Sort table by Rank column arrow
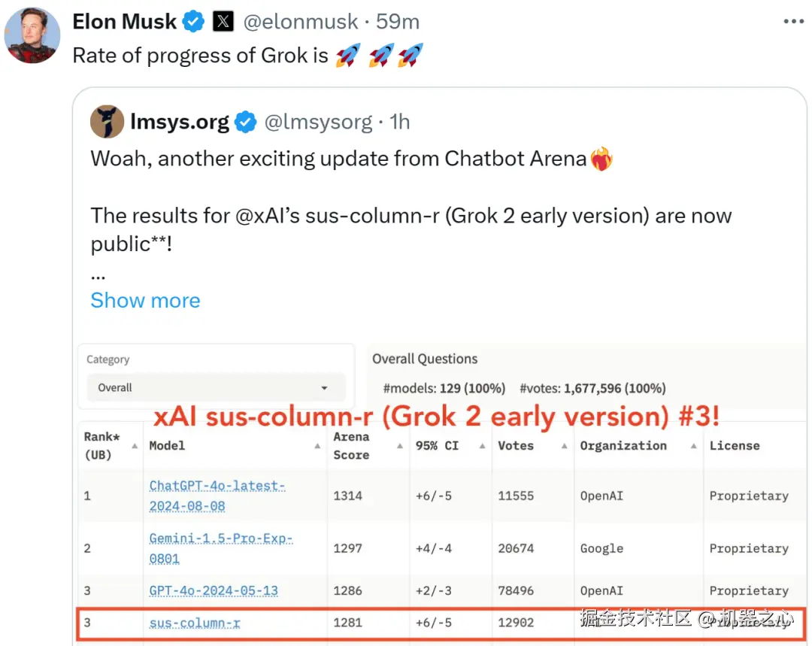This screenshot has width=812, height=646. pyautogui.click(x=135, y=446)
